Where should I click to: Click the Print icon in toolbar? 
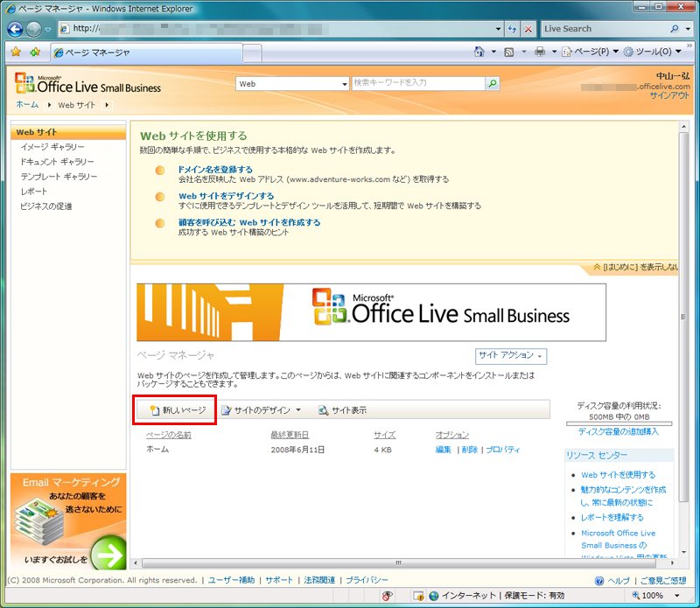[x=540, y=52]
